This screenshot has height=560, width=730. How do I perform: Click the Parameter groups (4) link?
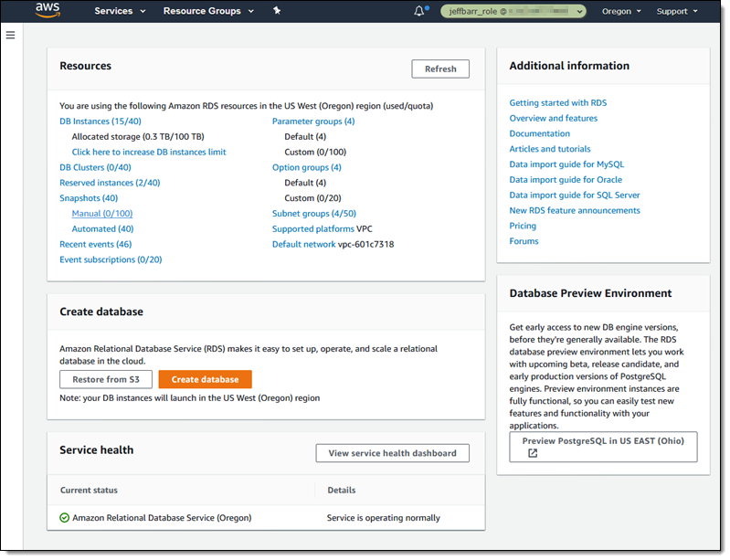point(313,122)
